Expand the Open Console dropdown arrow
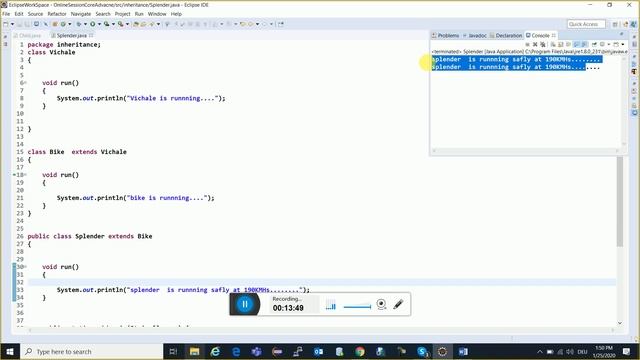Viewport: 640px width, 360px height. tap(623, 44)
